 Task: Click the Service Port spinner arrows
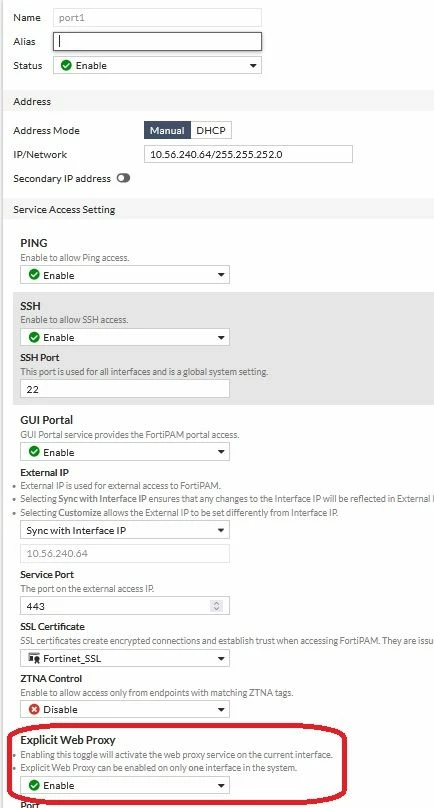tap(216, 605)
